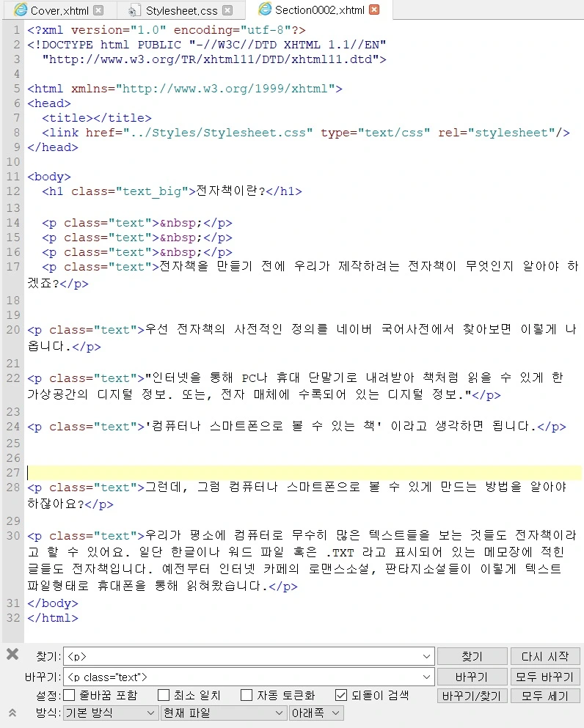The width and height of the screenshot is (584, 728).
Task: Close the Section0002.xhtml tab
Action: tap(374, 10)
